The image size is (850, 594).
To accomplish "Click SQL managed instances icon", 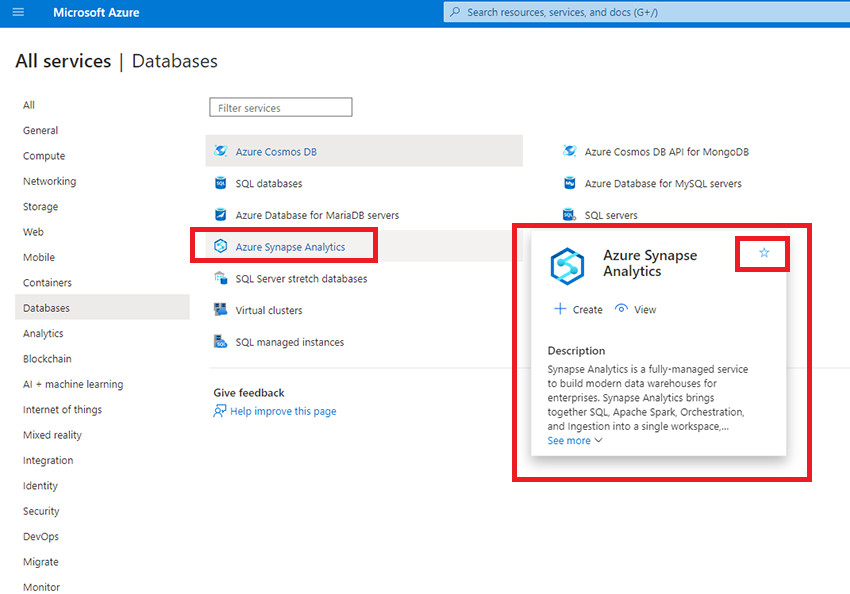I will pyautogui.click(x=221, y=341).
